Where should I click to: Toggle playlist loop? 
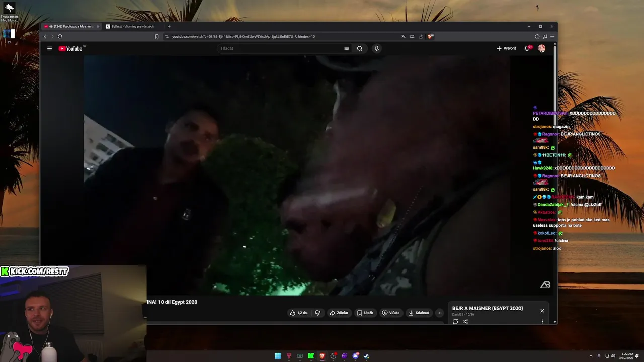455,321
